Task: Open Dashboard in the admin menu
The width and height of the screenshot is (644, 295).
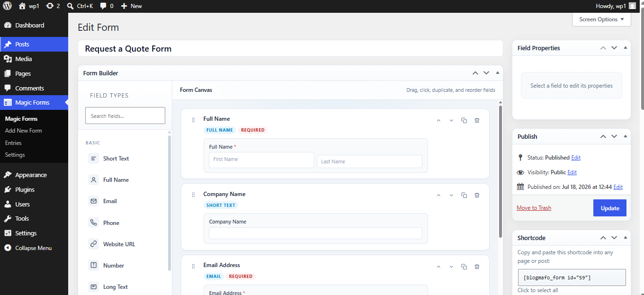Action: coord(34,25)
